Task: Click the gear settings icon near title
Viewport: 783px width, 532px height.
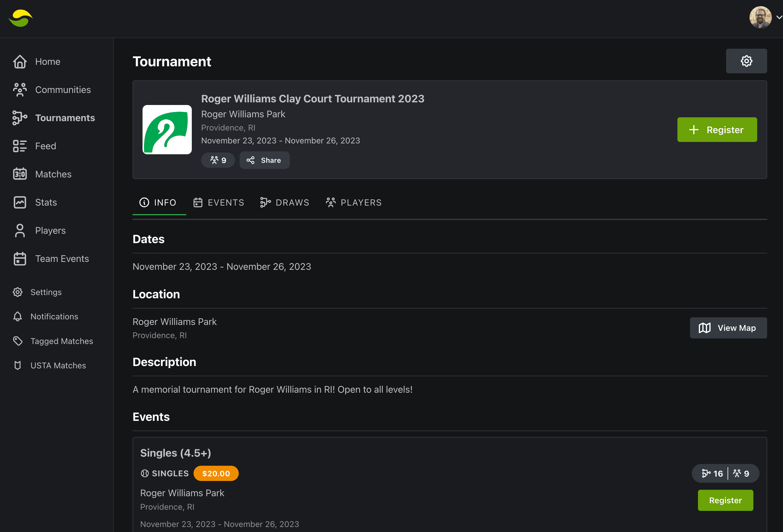Action: click(x=746, y=61)
